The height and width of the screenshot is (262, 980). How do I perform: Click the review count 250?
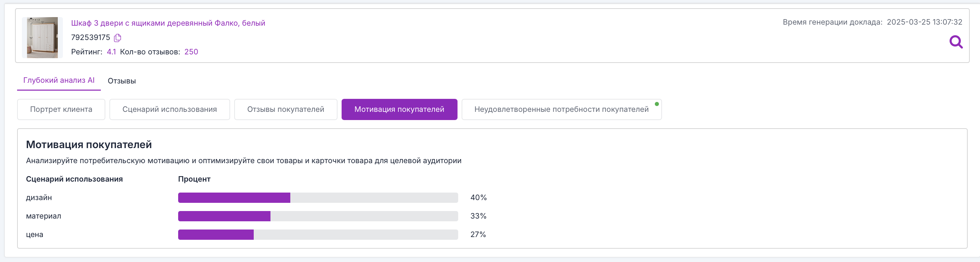coord(191,52)
